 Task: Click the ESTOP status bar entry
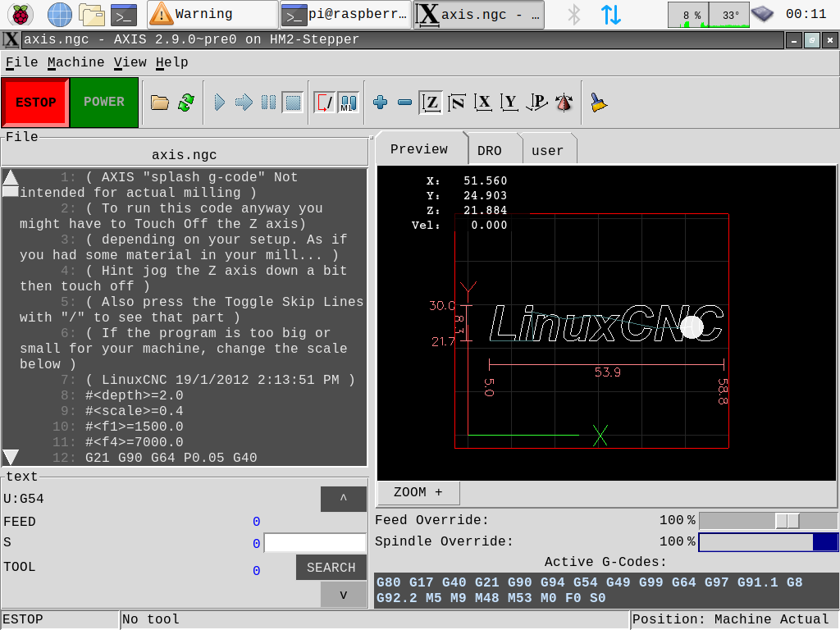click(60, 619)
